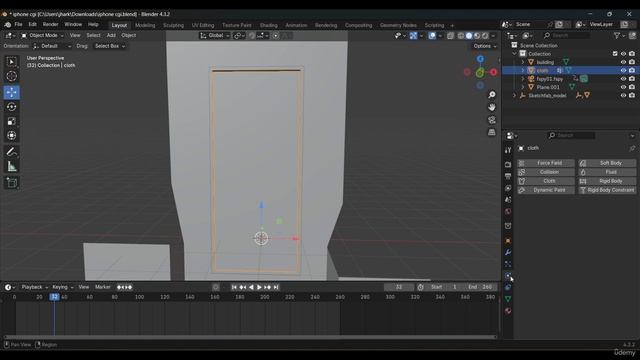The height and width of the screenshot is (360, 640).
Task: Click the viewport pan hand icon
Action: (492, 107)
